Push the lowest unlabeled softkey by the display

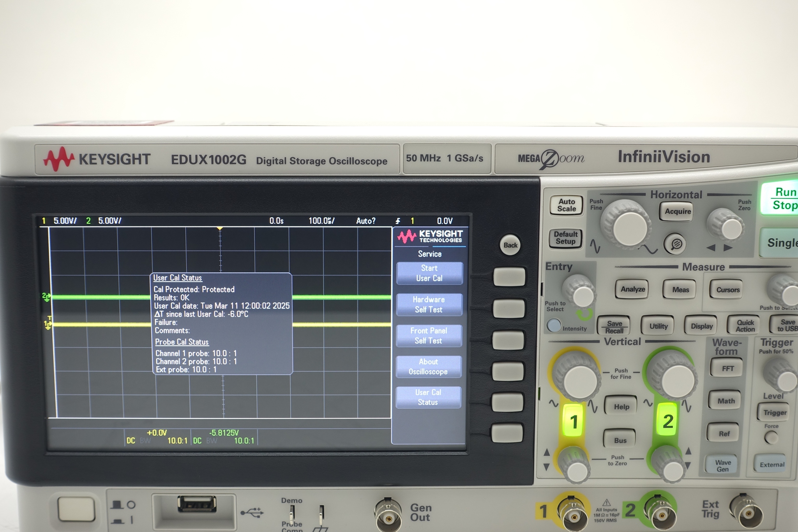(507, 433)
